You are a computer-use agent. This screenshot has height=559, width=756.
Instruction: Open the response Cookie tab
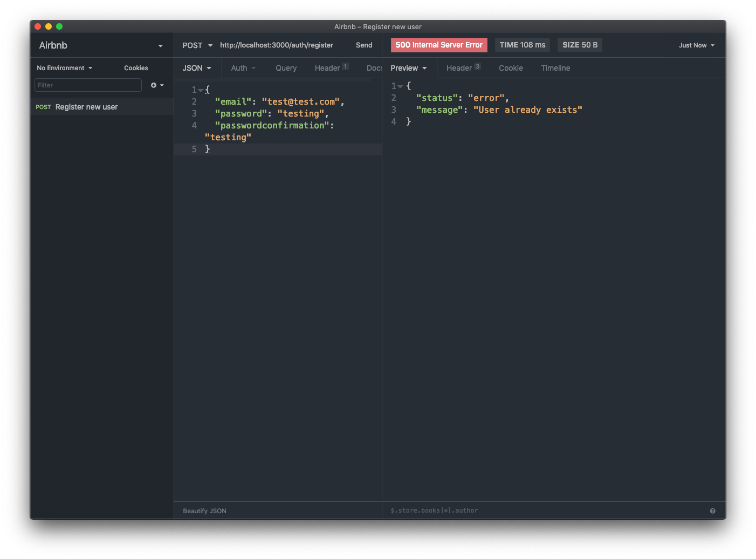coord(511,68)
